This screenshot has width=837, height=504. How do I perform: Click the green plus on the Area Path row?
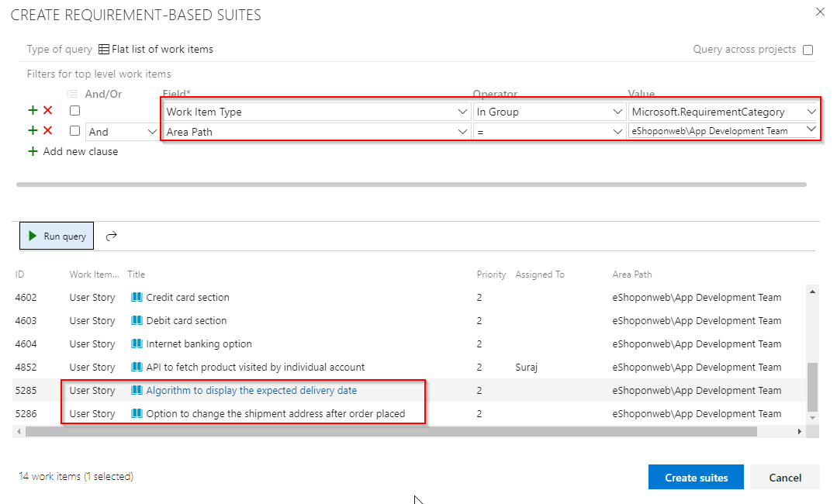point(33,131)
